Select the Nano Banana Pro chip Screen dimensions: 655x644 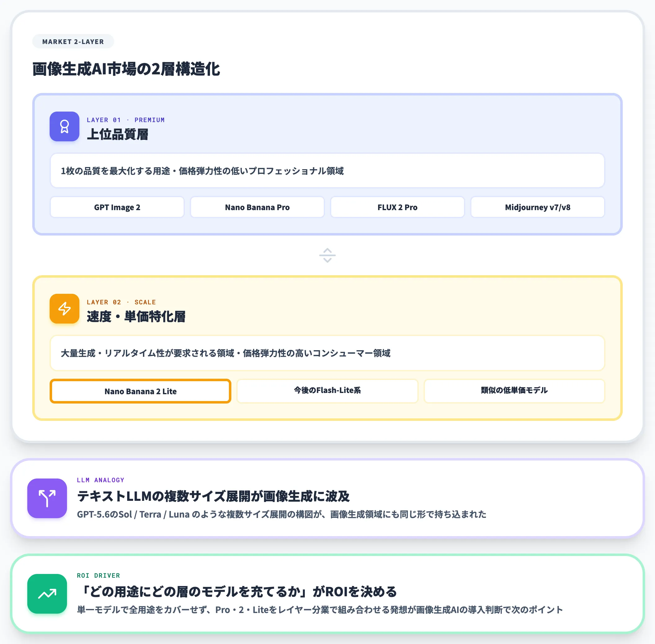(x=257, y=207)
